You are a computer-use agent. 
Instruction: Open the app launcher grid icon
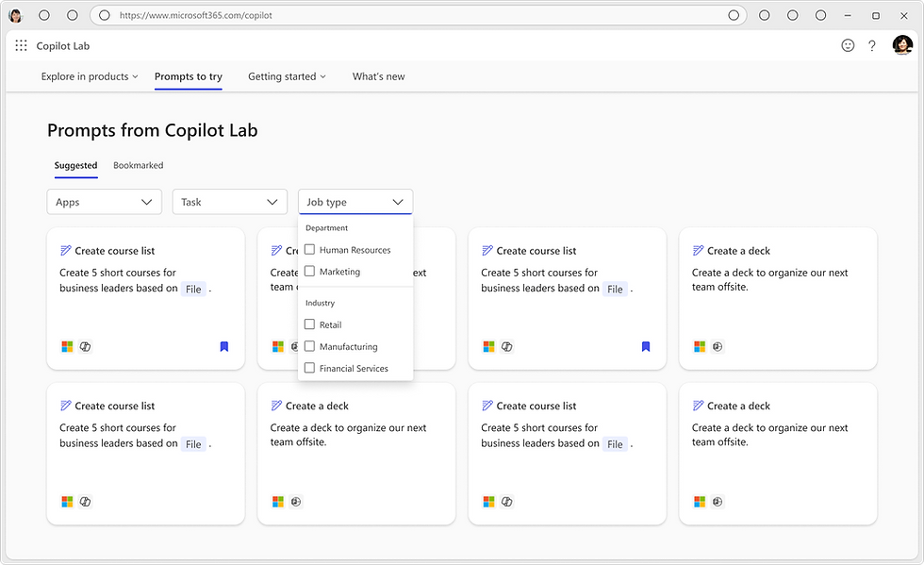pos(21,45)
